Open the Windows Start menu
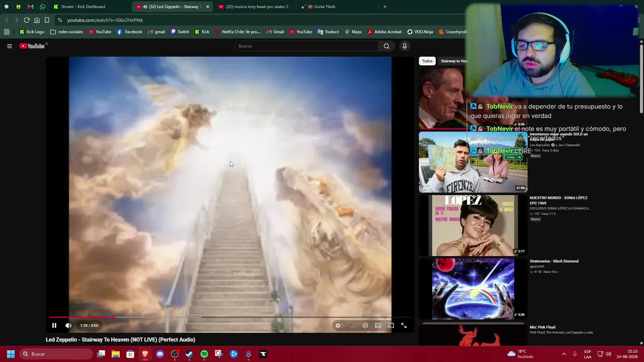Screen dimensions: 644x362 pyautogui.click(x=11, y=354)
